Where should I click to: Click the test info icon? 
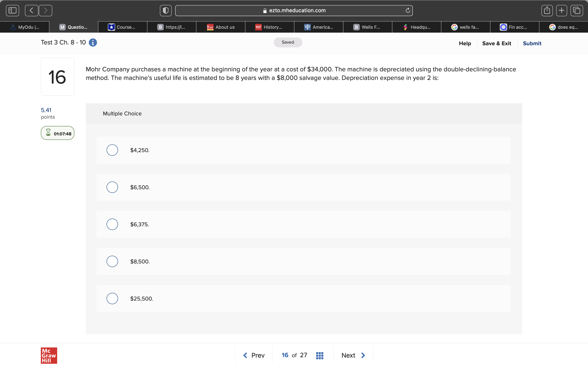click(93, 42)
